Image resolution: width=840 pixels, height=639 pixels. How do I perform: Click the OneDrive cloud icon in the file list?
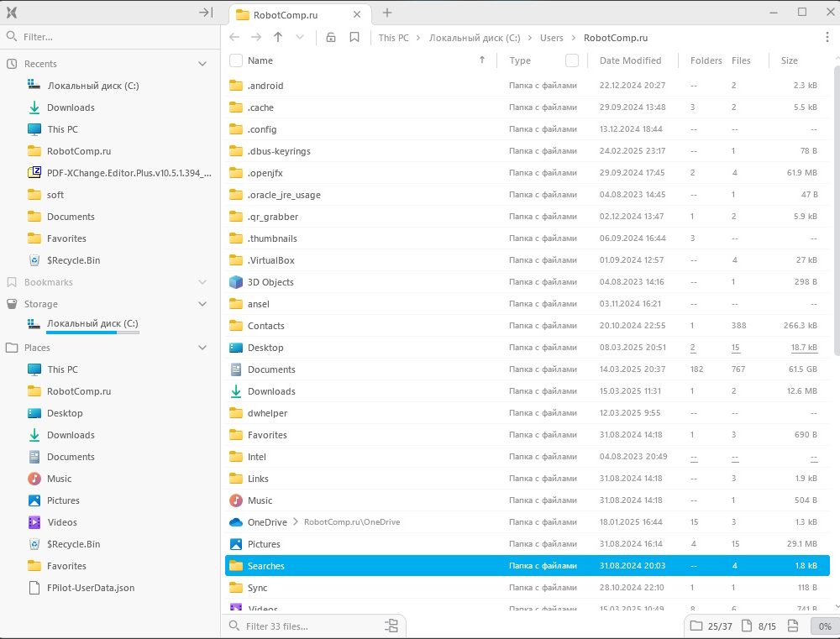point(236,522)
